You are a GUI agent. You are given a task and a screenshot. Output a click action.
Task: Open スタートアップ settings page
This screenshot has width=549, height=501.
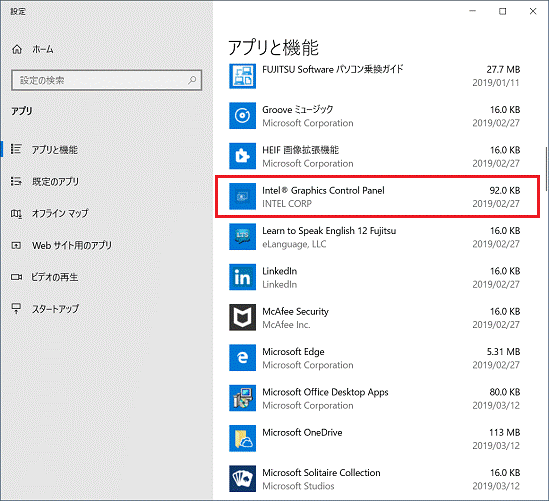click(x=55, y=309)
